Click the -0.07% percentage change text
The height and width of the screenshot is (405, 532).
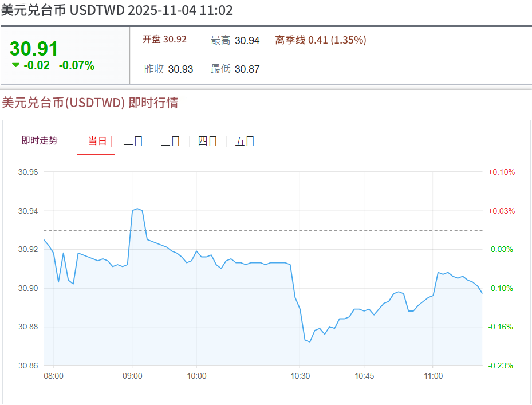click(77, 65)
